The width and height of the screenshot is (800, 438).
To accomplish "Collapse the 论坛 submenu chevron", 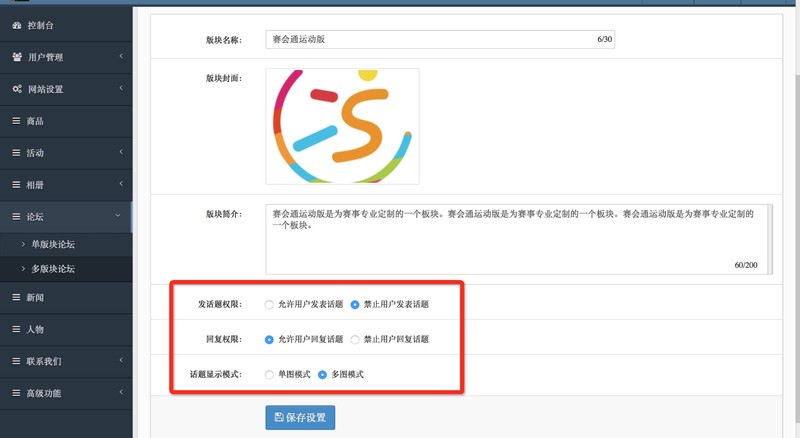I will [118, 216].
